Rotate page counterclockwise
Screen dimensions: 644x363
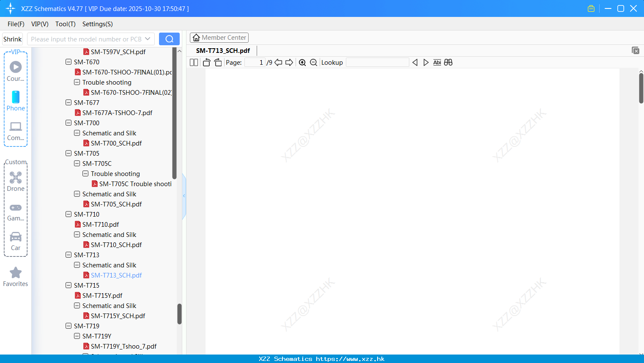[x=206, y=63]
